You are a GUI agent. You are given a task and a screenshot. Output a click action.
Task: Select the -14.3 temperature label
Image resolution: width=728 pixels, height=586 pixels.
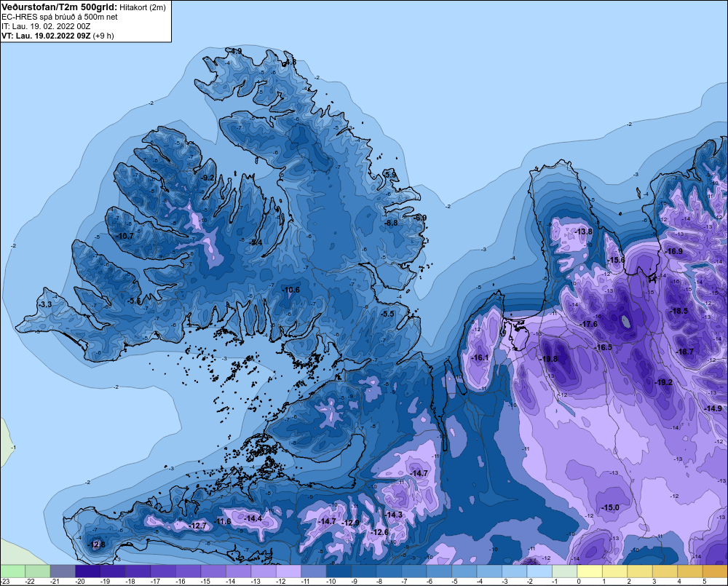click(x=393, y=515)
